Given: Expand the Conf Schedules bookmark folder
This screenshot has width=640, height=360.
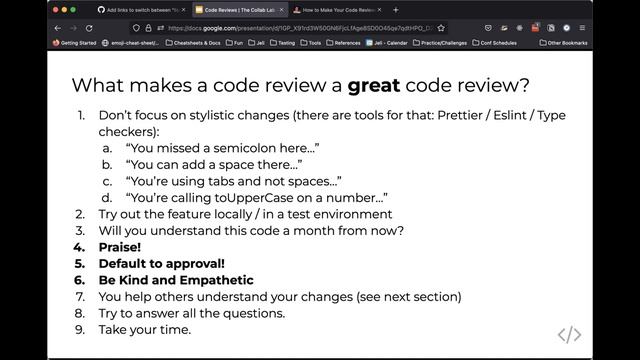Looking at the screenshot, I should [x=494, y=43].
